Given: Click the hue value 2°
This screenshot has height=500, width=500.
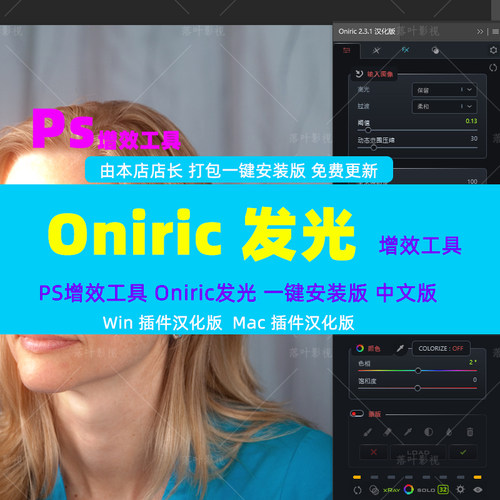Looking at the screenshot, I should coord(473,362).
